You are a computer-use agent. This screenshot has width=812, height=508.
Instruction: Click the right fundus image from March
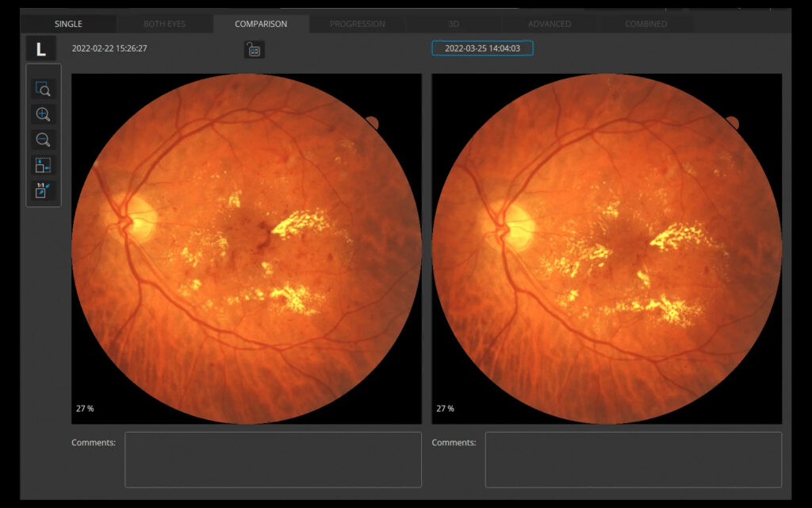point(607,248)
